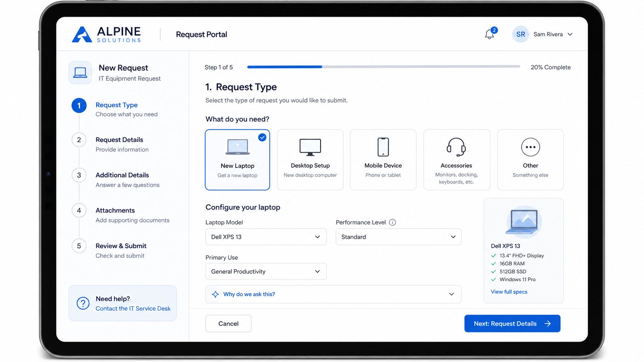Screen dimensions: 644x362
Task: Click the Need help question mark icon
Action: tap(83, 303)
